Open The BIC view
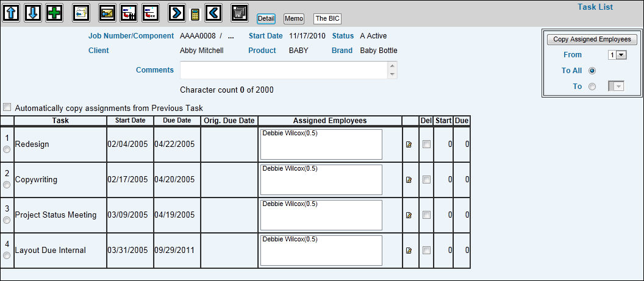Image resolution: width=644 pixels, height=281 pixels. pos(327,19)
